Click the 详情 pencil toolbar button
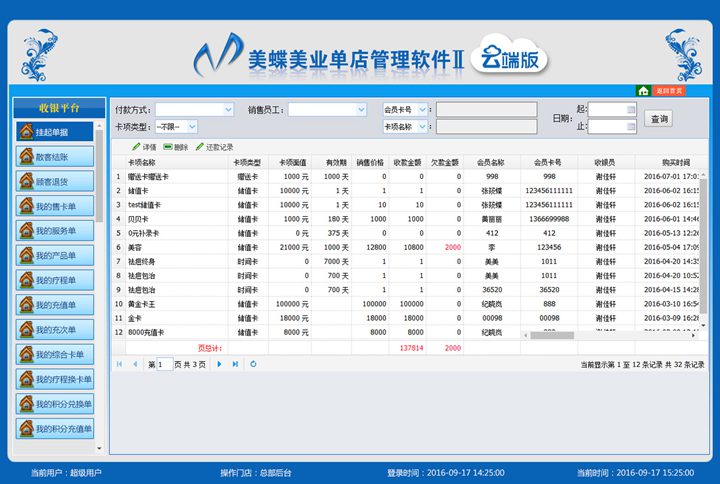Image resolution: width=720 pixels, height=484 pixels. point(144,147)
